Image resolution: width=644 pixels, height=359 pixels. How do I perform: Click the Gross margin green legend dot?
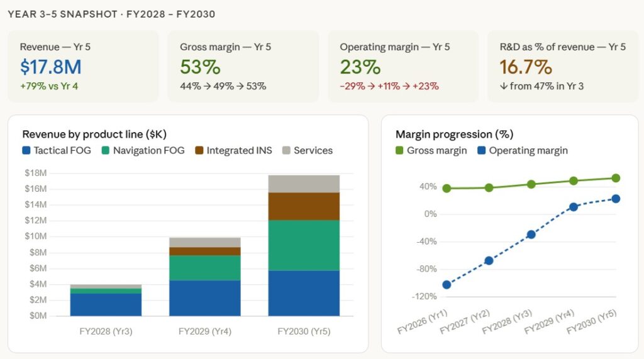[399, 151]
